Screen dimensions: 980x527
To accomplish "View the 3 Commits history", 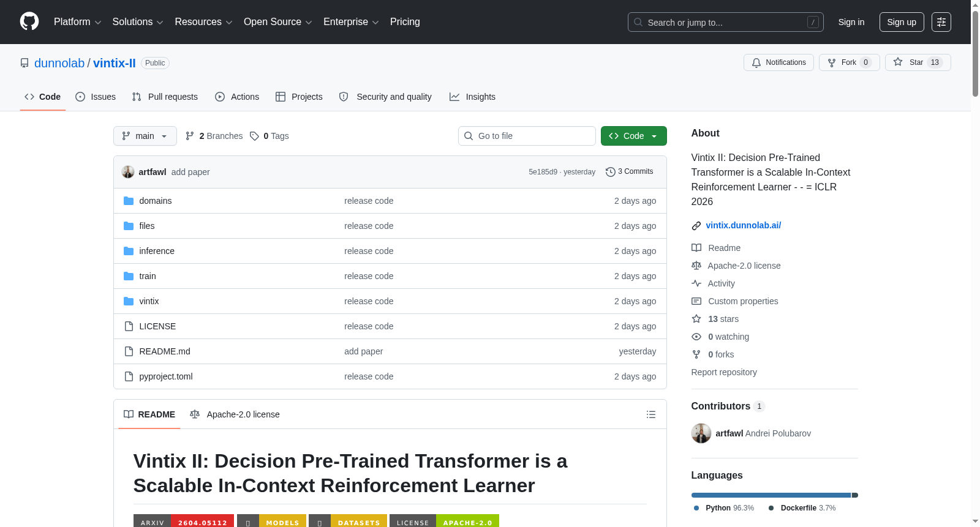I will [630, 171].
